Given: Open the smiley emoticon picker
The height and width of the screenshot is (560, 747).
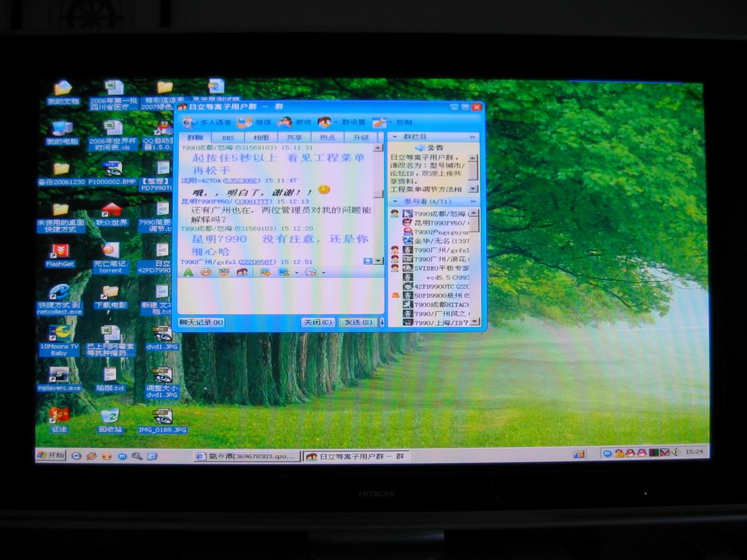Looking at the screenshot, I should (206, 272).
